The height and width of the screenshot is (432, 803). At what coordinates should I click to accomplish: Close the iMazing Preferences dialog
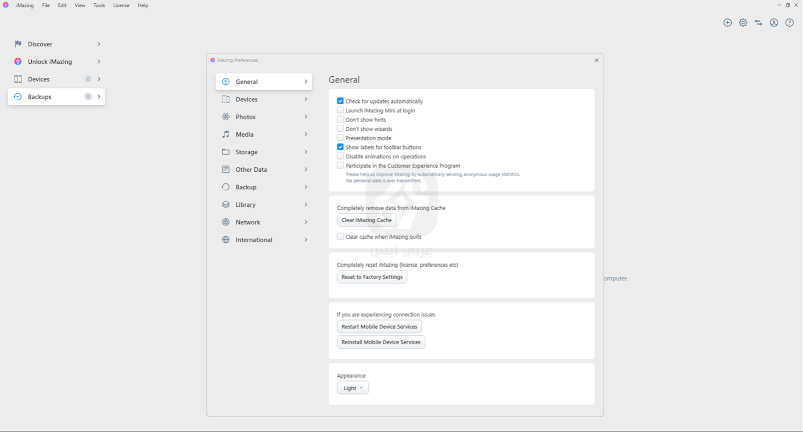(x=597, y=60)
